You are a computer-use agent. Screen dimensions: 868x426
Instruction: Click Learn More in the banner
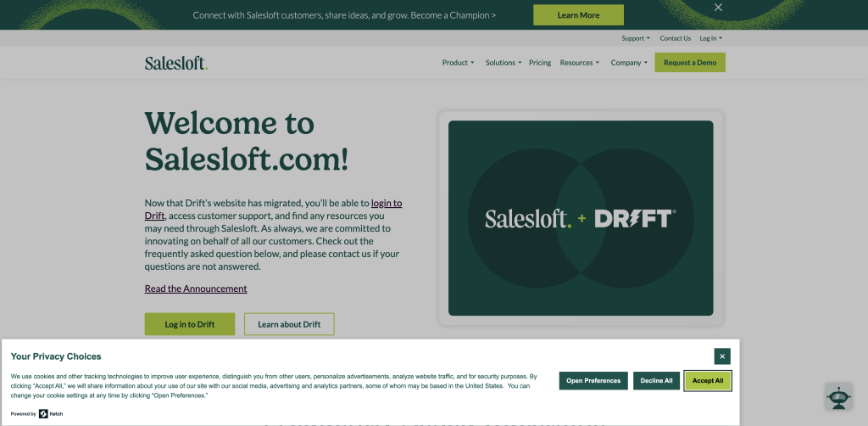click(578, 15)
